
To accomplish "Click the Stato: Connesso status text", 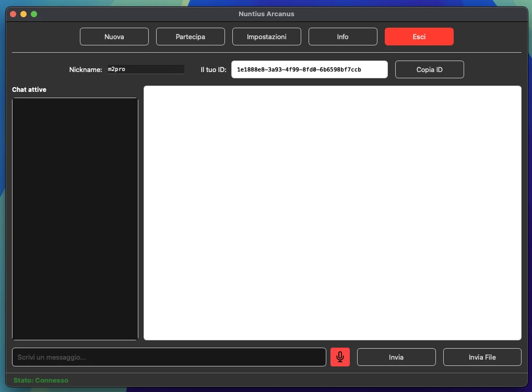I will pos(41,381).
